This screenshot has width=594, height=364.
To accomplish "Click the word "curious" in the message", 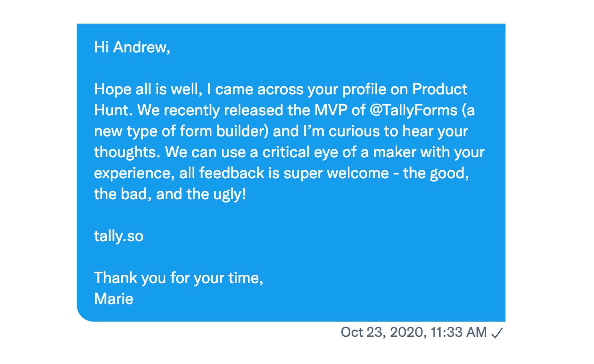I will coord(354,131).
